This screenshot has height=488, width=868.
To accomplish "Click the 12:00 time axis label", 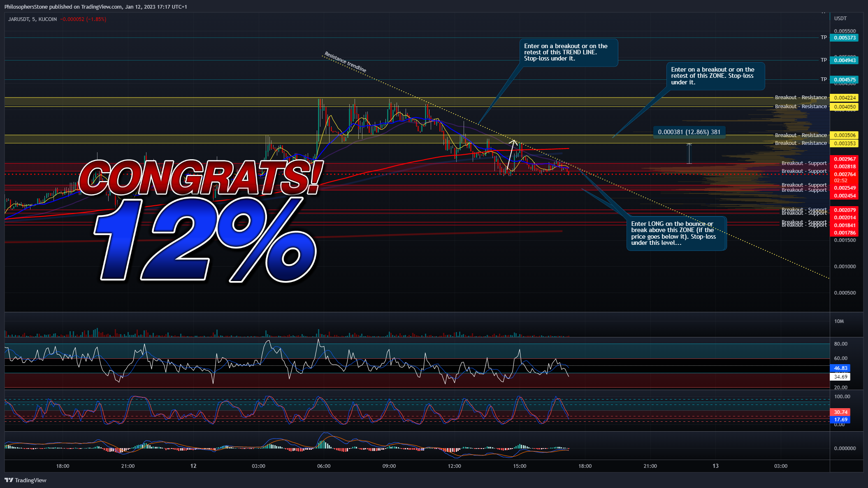I will (455, 466).
